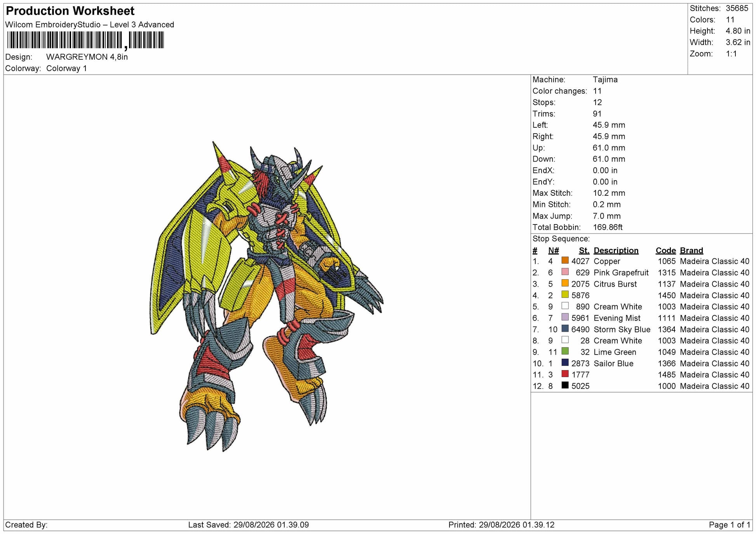Click the Max Jump value "7.0 mm"
756x534 pixels.
click(x=607, y=216)
